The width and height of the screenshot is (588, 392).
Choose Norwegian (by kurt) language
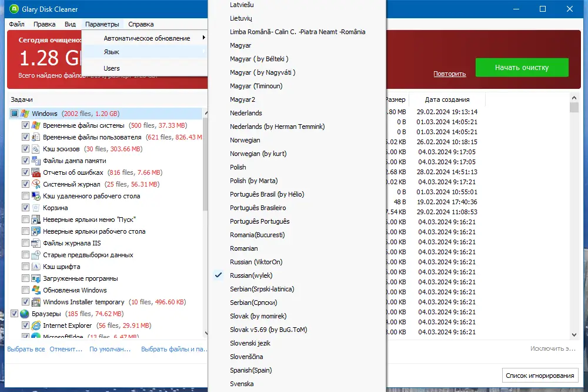258,154
